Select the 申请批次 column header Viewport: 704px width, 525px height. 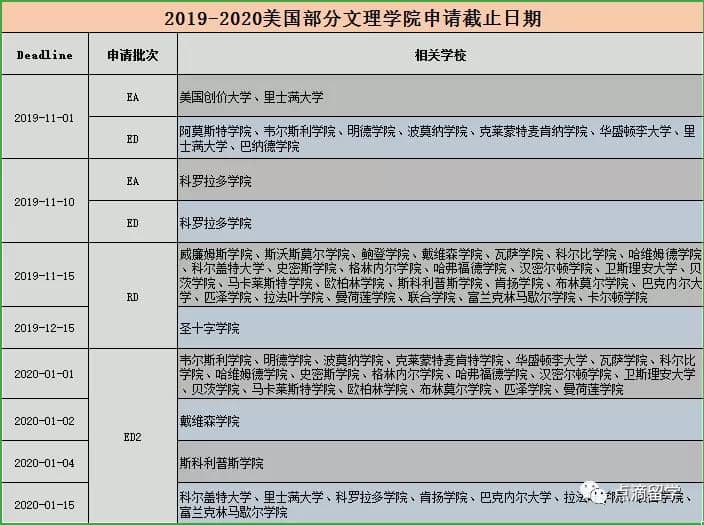pyautogui.click(x=133, y=55)
